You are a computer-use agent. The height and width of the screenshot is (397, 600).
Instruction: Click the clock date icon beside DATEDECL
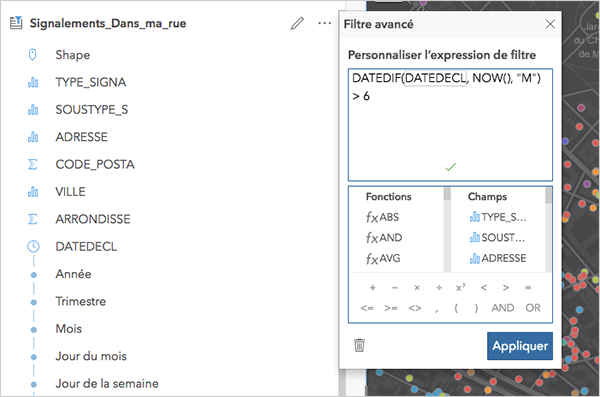(x=33, y=246)
